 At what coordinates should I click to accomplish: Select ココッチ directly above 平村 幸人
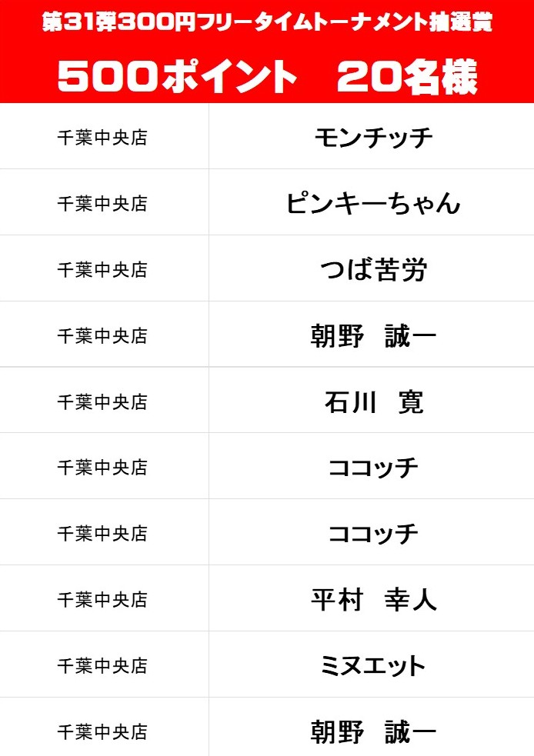(x=373, y=534)
